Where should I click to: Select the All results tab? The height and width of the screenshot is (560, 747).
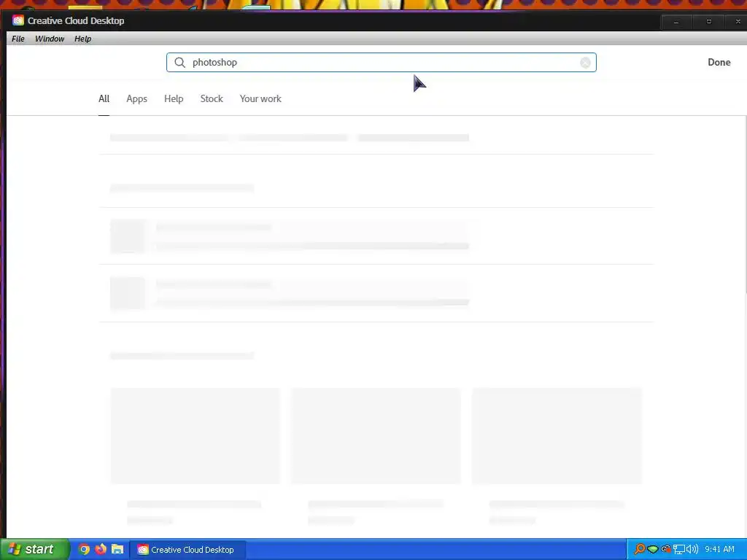[x=104, y=98]
